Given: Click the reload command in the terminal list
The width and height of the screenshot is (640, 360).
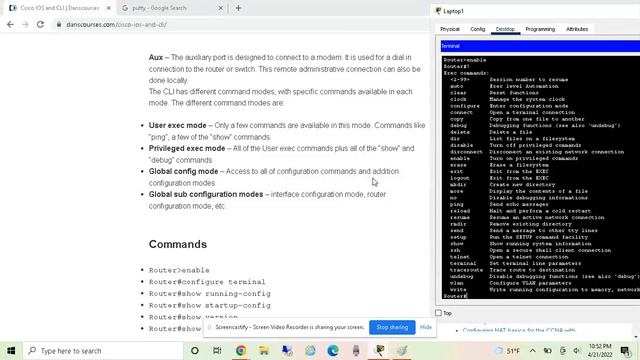Looking at the screenshot, I should pyautogui.click(x=460, y=211).
